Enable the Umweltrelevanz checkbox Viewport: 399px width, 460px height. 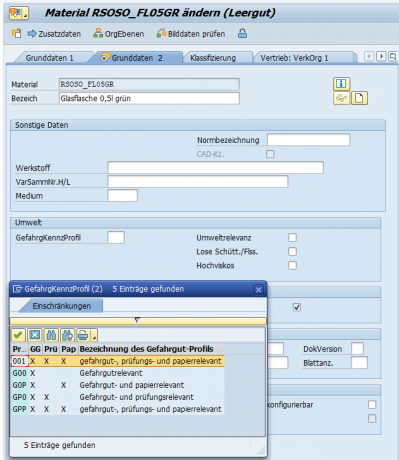coord(292,238)
